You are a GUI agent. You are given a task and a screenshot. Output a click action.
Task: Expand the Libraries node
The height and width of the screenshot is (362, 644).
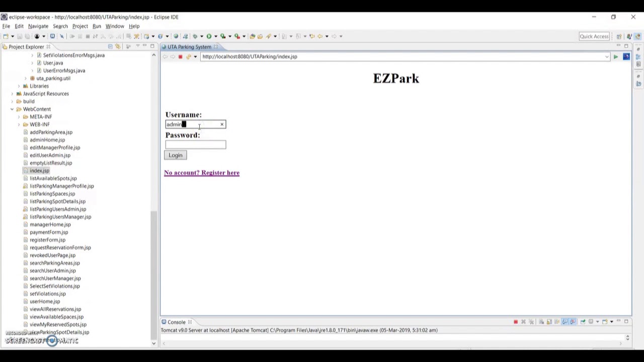[19, 86]
